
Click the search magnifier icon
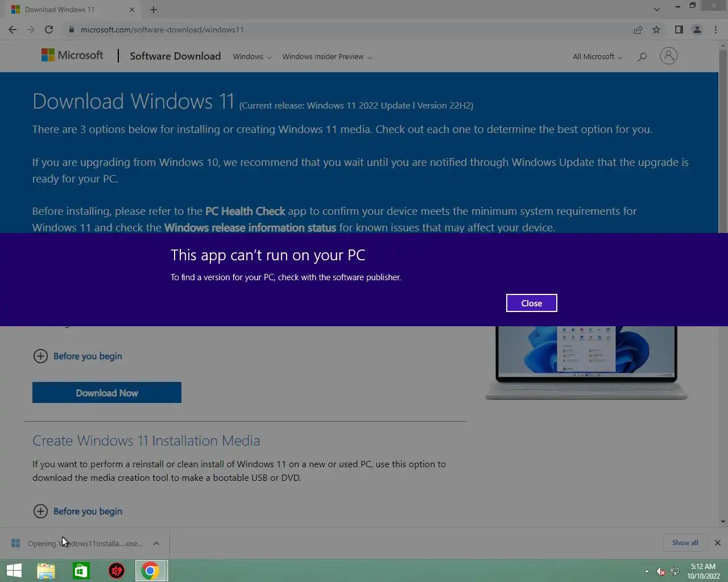point(642,56)
